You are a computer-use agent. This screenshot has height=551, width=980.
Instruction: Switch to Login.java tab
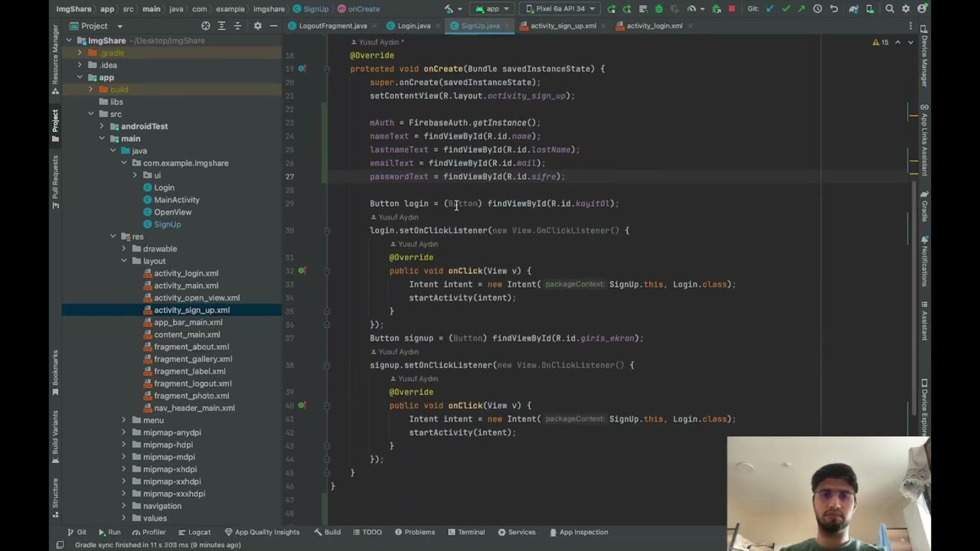click(410, 26)
